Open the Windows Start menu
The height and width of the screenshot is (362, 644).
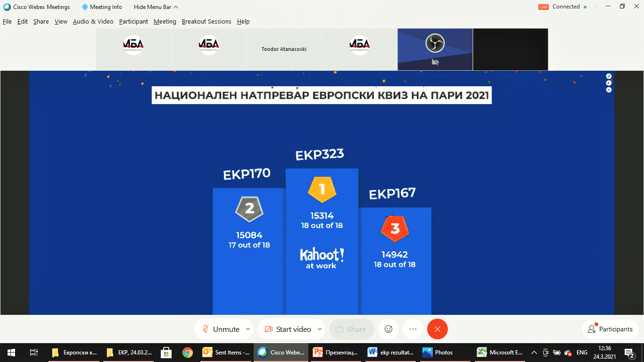tap(11, 353)
